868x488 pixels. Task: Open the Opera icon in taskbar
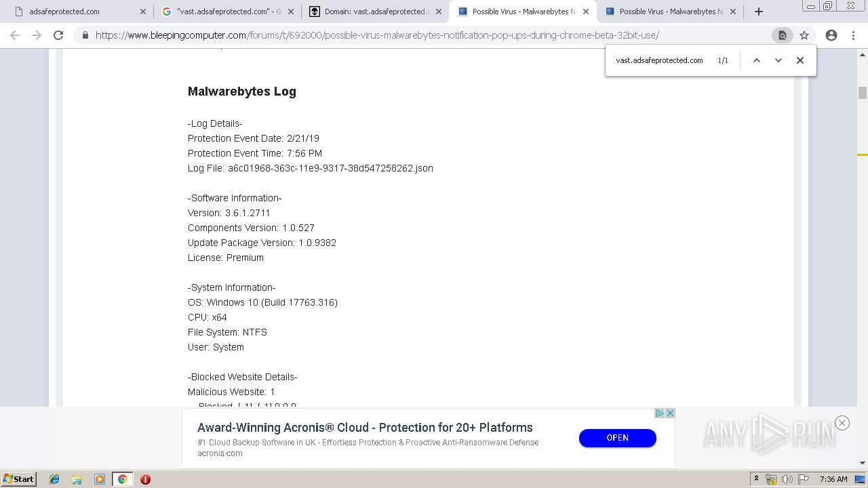[x=145, y=479]
